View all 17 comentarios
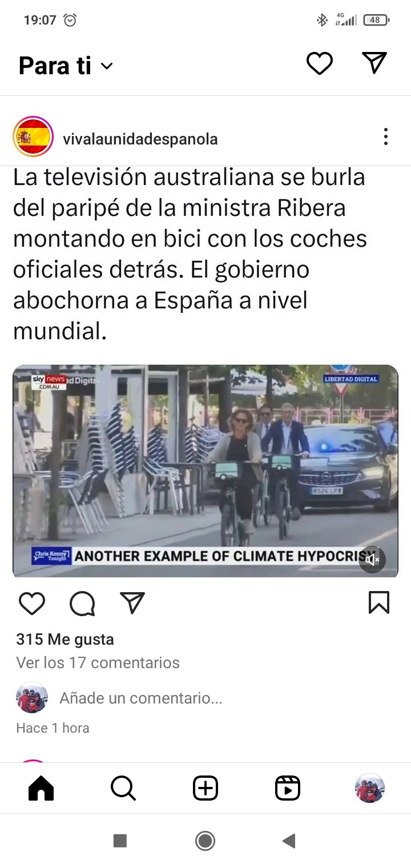411x868 pixels. pos(98,662)
